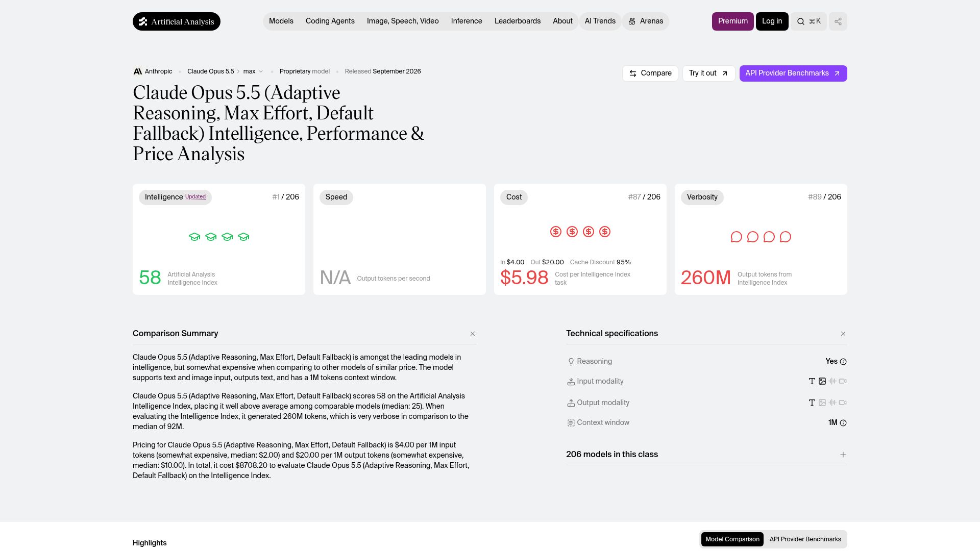Image resolution: width=980 pixels, height=551 pixels.
Task: Click the Verbosity card label
Action: 702,197
